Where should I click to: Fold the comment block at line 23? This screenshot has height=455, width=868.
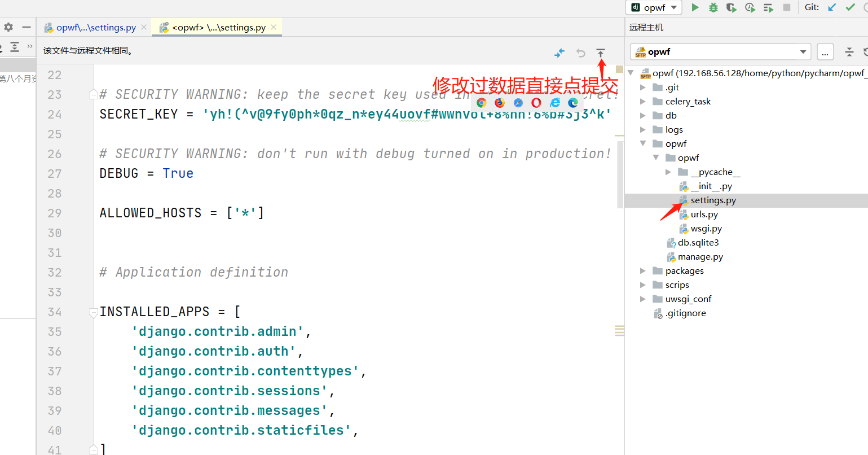point(94,94)
